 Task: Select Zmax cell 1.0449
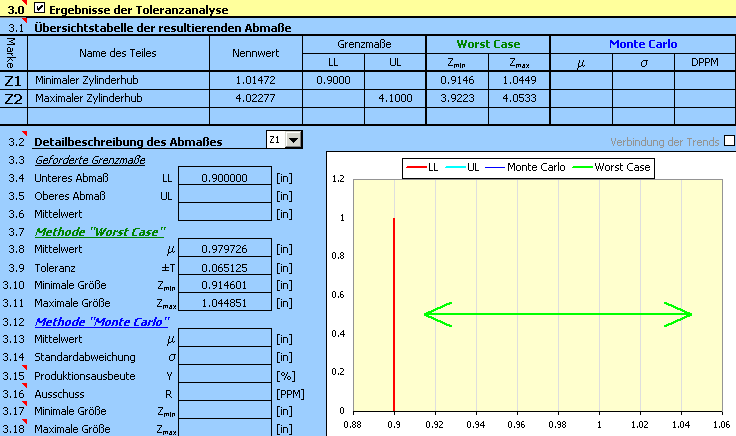(x=519, y=80)
